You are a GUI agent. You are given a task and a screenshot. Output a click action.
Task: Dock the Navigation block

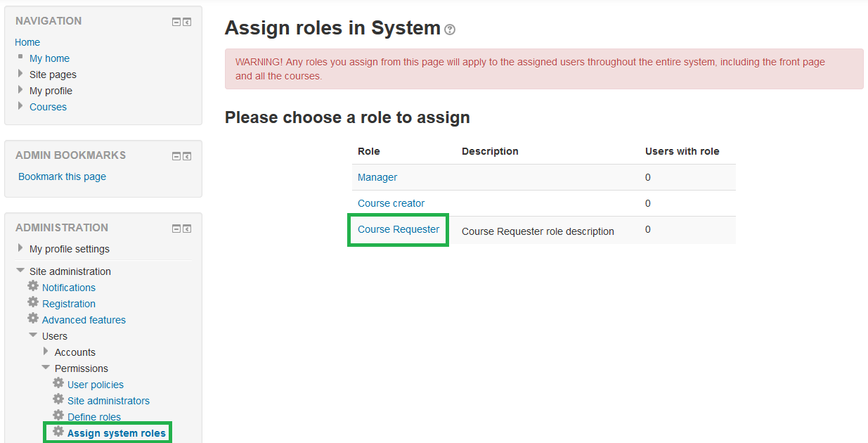187,23
